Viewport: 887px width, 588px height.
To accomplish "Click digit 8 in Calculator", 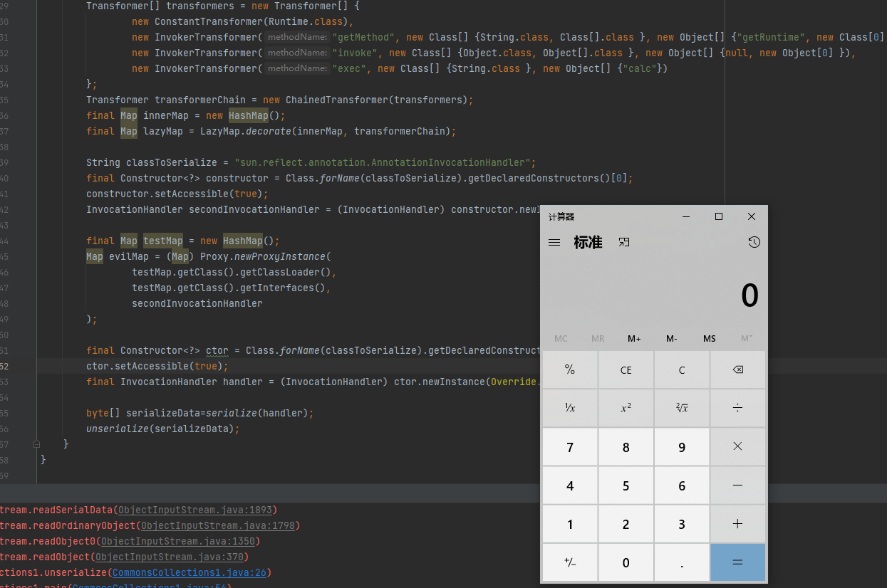I will [626, 446].
